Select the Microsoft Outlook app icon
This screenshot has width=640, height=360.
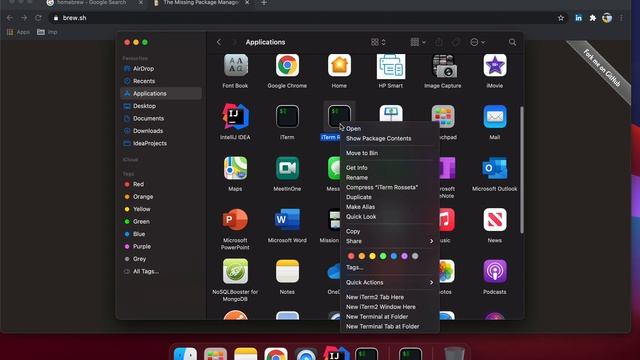[x=495, y=169]
